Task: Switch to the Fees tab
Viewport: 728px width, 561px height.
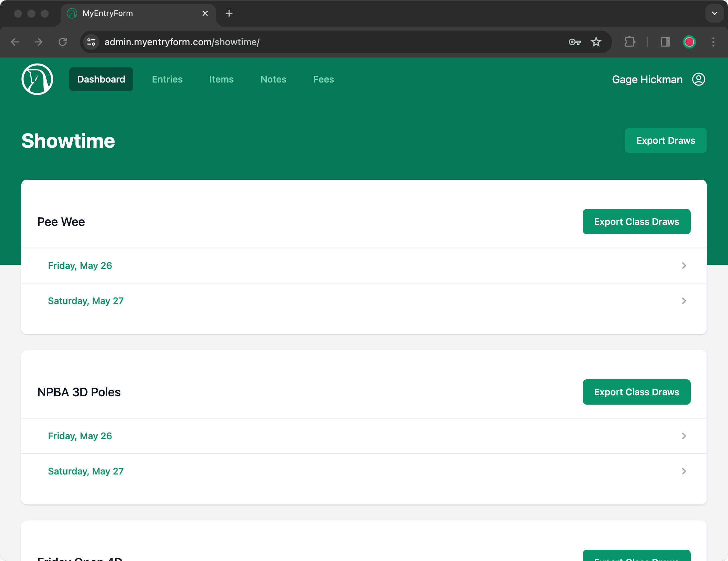Action: click(323, 79)
